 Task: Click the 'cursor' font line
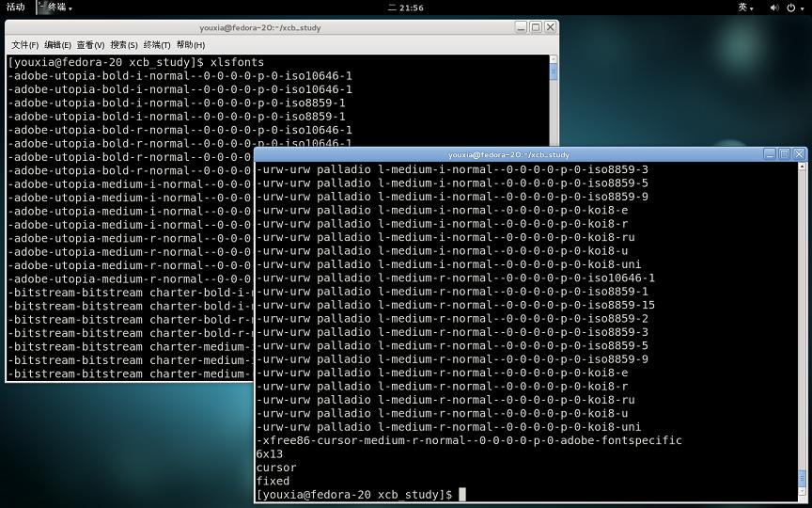point(276,468)
